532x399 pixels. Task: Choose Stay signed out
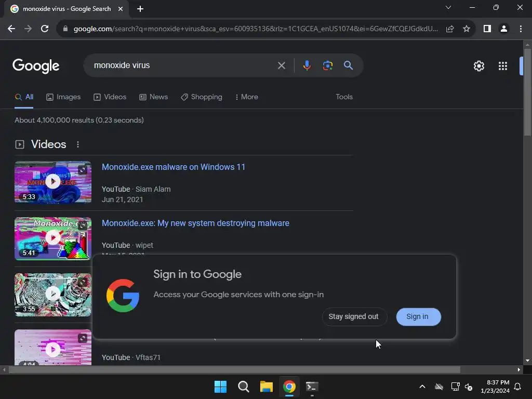(x=354, y=316)
